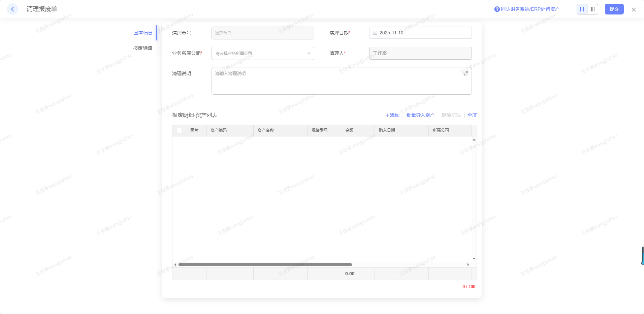Image resolution: width=644 pixels, height=314 pixels.
Task: Open the 业务所属公司 dropdown
Action: pos(263,53)
